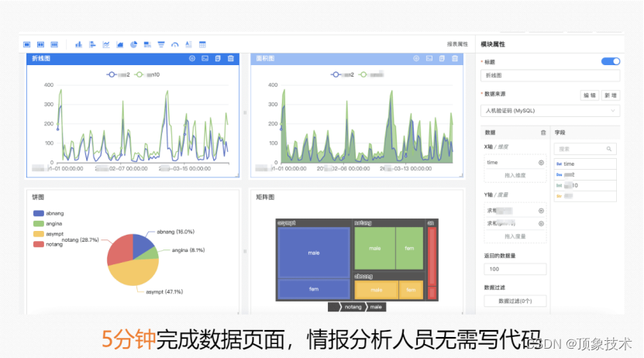
Task: Open settings gear on 面积图 panel
Action: (416, 59)
